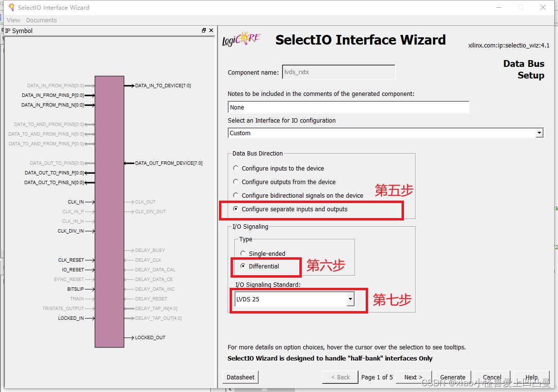Click Generate to create the component

[452, 377]
